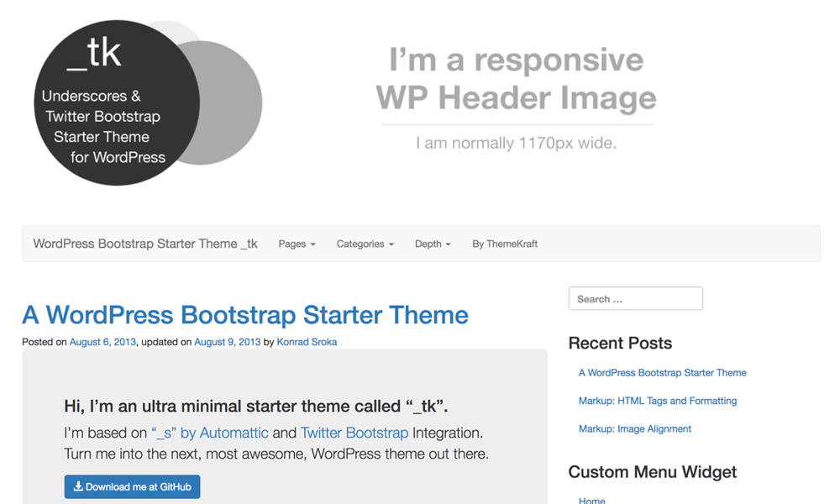Open starter theme post under Recent Posts
Screen dimensions: 840x504
(662, 373)
